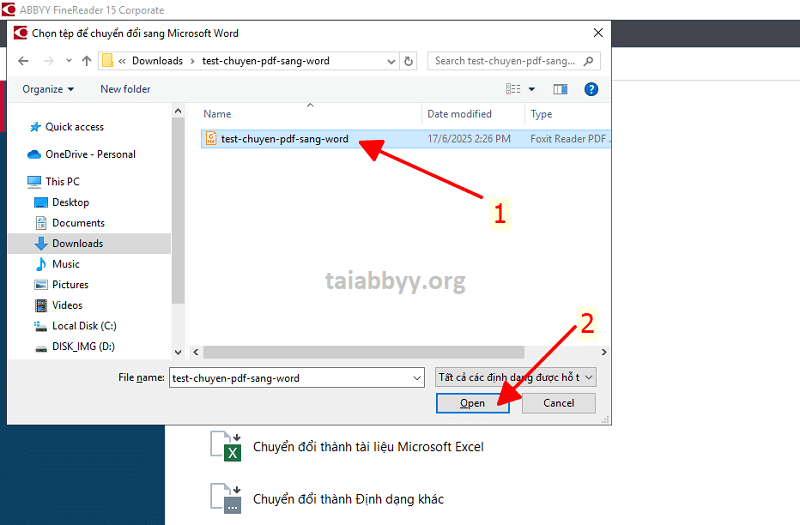Click the Music note icon

click(x=41, y=264)
